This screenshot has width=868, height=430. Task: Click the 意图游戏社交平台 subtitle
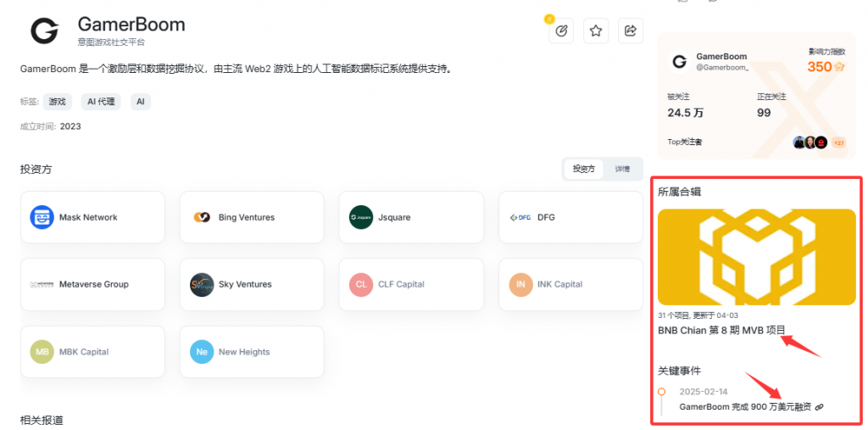coord(111,42)
